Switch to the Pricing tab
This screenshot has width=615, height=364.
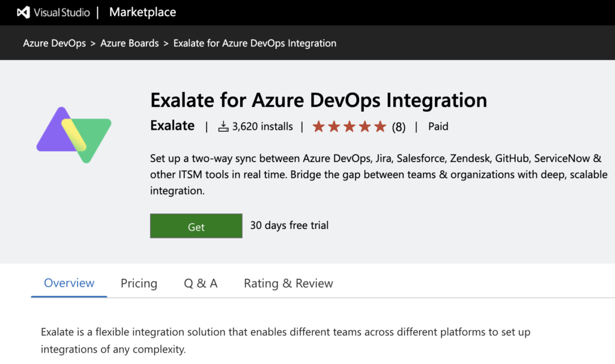pos(139,284)
